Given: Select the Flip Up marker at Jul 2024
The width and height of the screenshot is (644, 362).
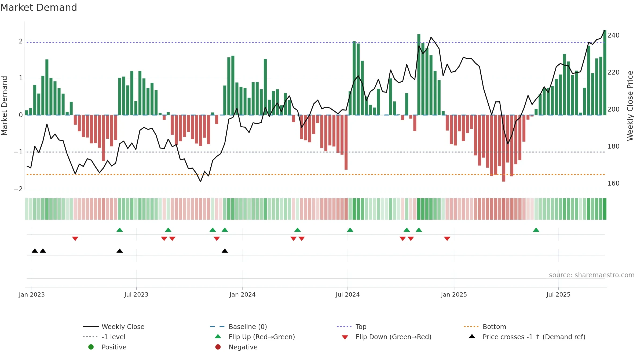Looking at the screenshot, I should click(x=350, y=230).
